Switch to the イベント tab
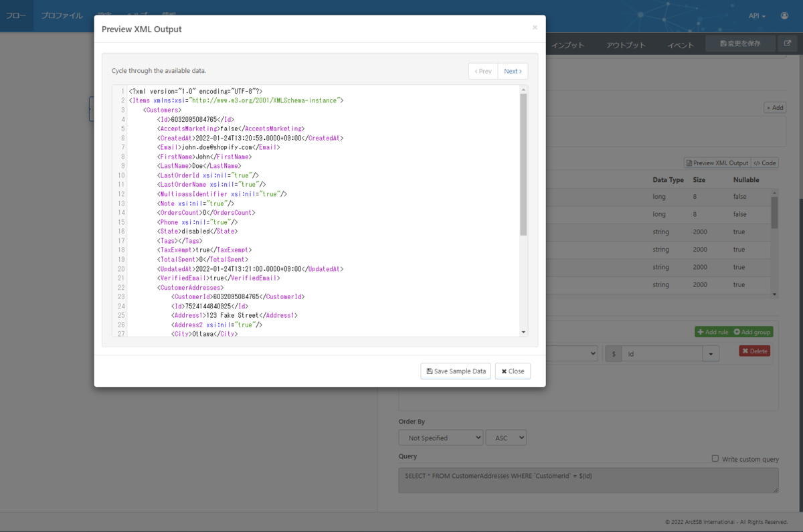Viewport: 803px width, 532px height. tap(681, 45)
